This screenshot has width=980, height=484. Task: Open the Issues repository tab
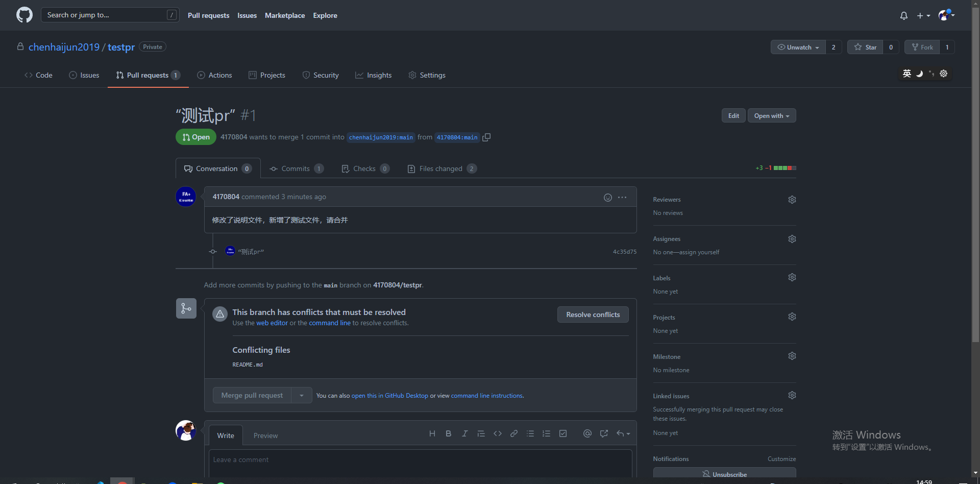[x=84, y=75]
